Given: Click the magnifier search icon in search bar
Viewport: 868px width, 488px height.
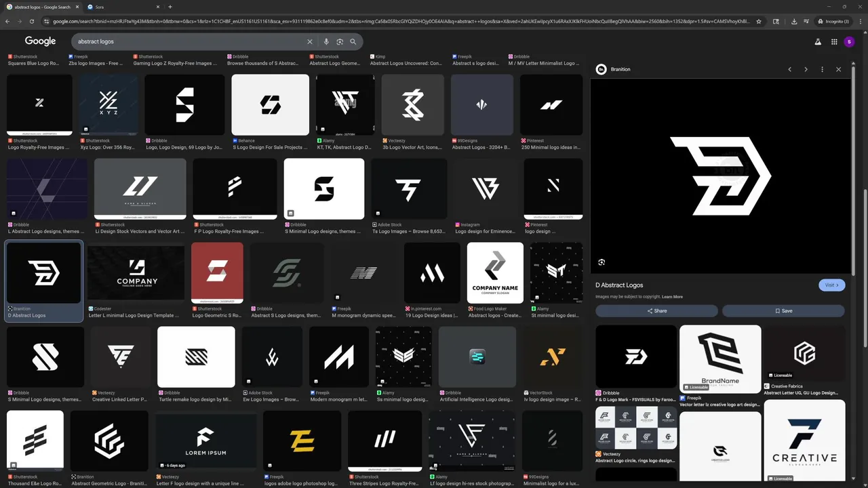Looking at the screenshot, I should tap(353, 41).
